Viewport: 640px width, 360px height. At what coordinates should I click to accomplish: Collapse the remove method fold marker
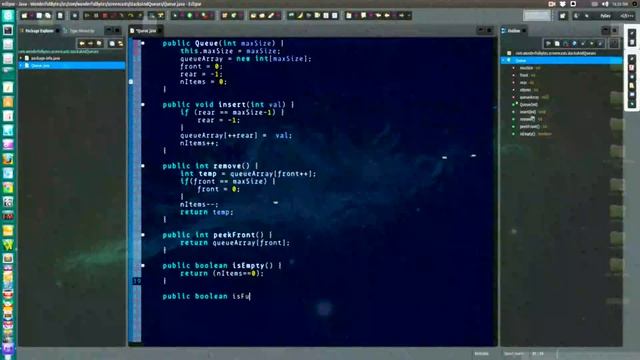[x=143, y=166]
